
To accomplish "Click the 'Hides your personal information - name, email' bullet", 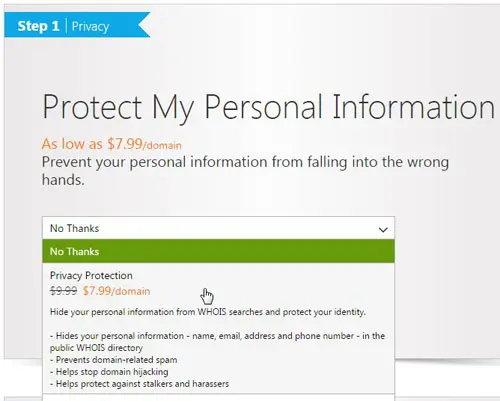I will point(217,336).
